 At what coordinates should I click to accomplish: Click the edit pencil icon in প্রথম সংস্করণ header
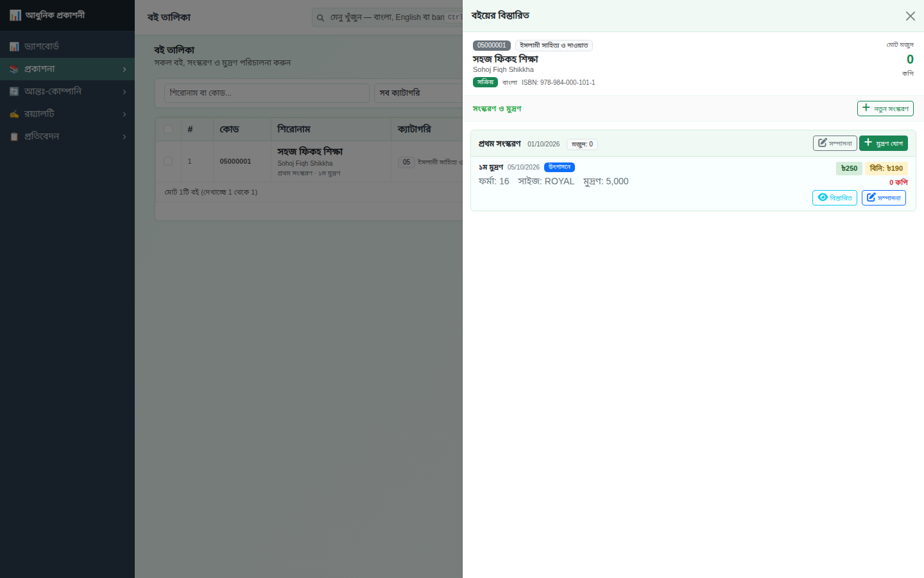(822, 143)
